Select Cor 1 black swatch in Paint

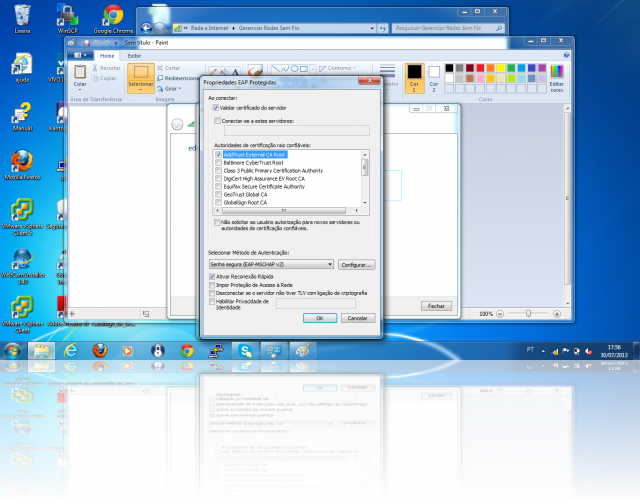(414, 78)
